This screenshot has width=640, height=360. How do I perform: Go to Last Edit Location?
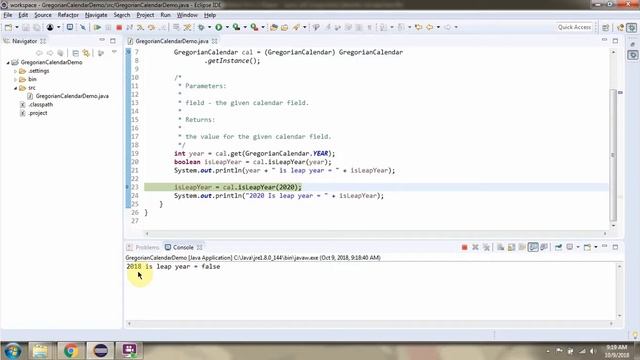click(x=418, y=27)
